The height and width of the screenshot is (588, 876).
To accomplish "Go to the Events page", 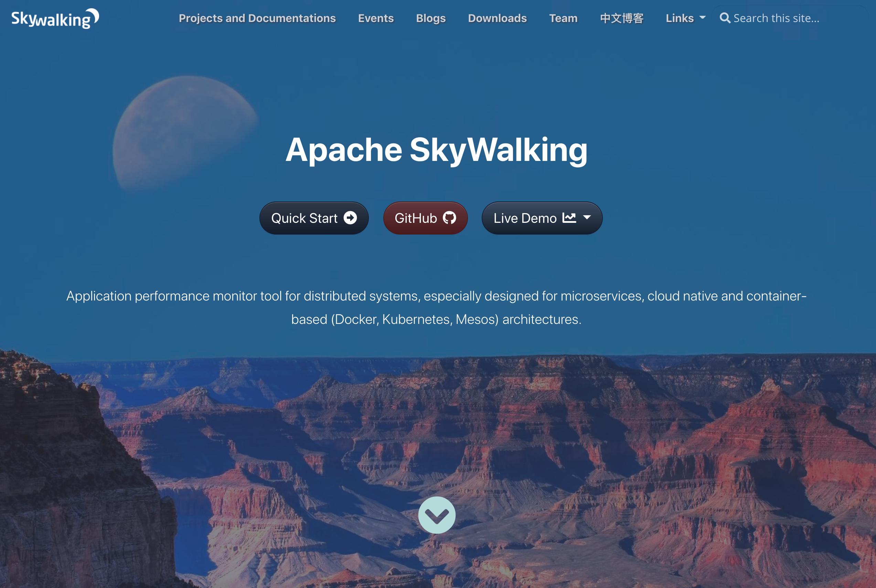I will coord(375,18).
